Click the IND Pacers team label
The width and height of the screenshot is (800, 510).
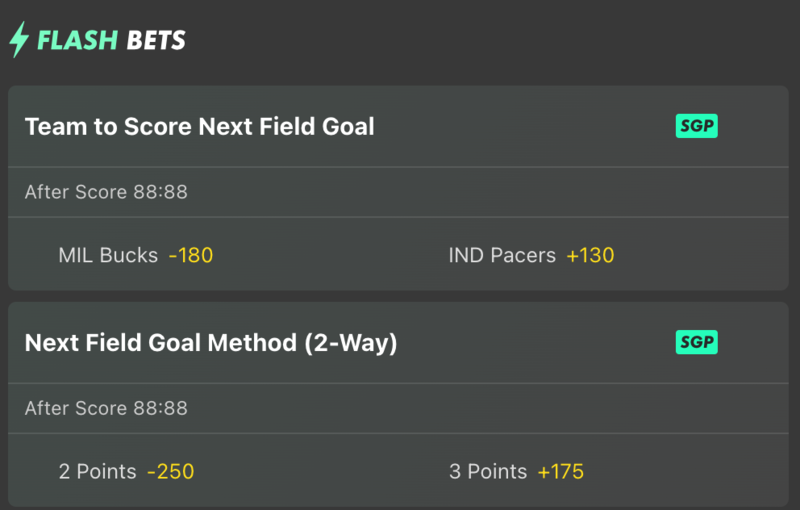pos(502,255)
